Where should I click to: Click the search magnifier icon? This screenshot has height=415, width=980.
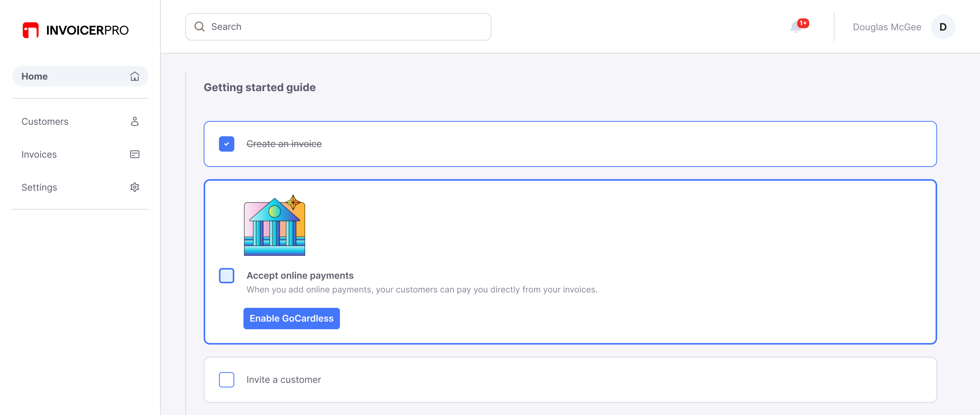199,26
